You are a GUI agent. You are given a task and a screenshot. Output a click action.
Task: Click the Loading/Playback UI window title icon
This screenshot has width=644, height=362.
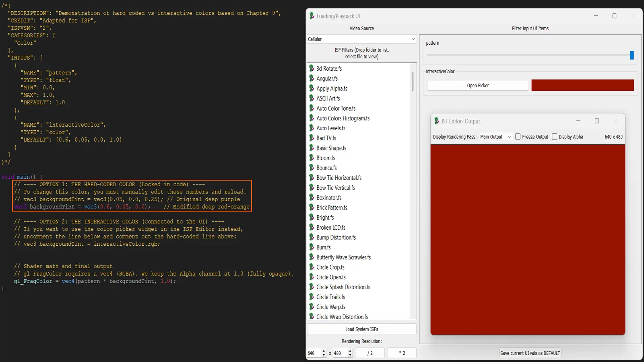312,16
